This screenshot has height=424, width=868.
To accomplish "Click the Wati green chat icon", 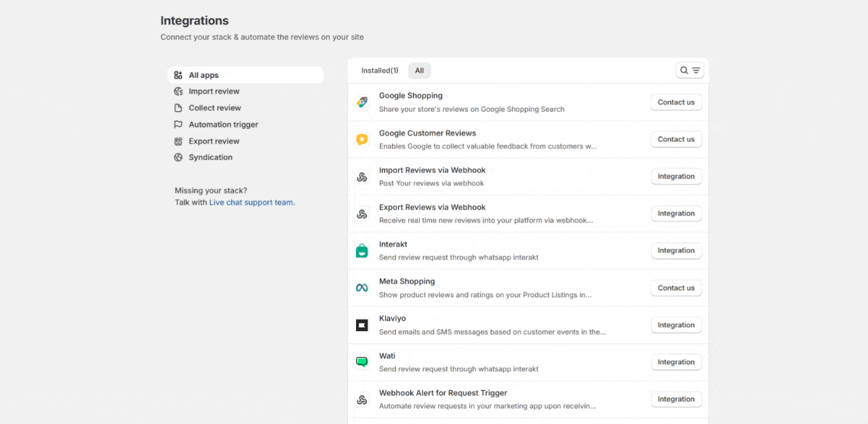I will 362,362.
